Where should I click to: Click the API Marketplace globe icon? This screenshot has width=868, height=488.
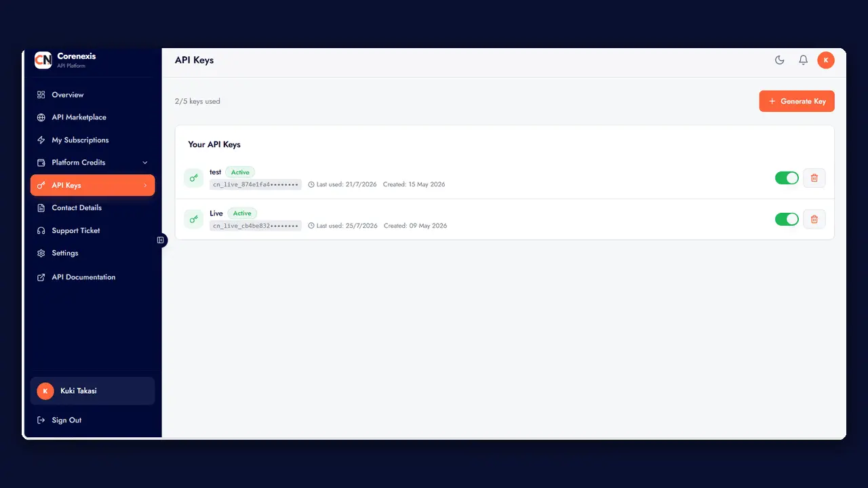(x=41, y=117)
